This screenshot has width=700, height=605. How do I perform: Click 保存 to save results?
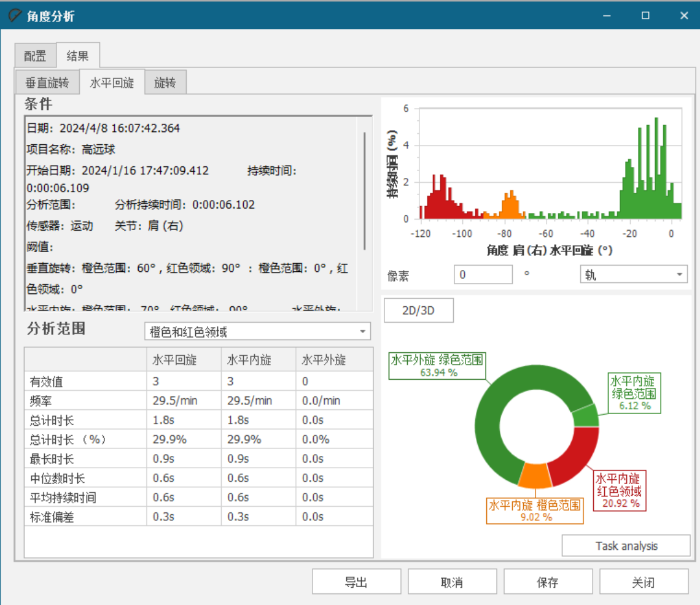(548, 582)
